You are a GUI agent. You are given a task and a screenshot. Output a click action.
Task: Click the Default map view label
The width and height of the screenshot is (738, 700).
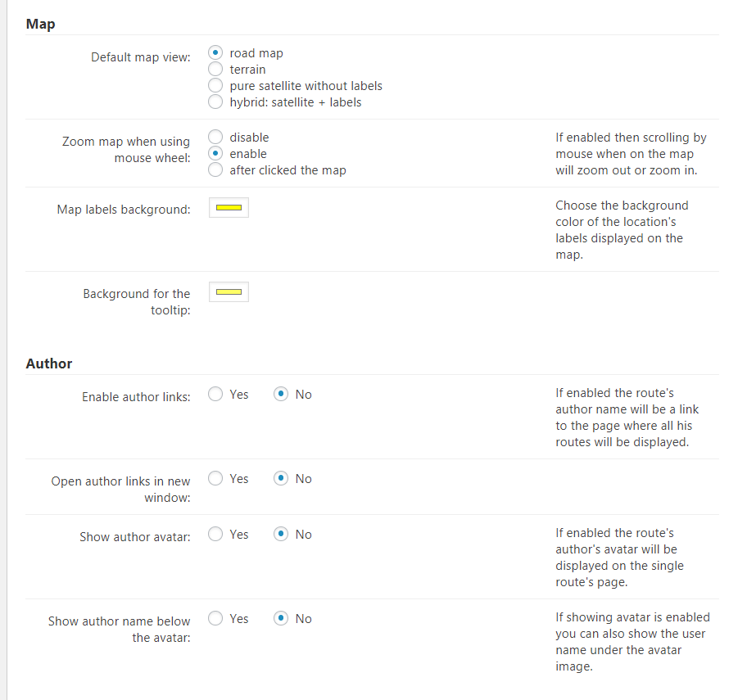[x=140, y=57]
